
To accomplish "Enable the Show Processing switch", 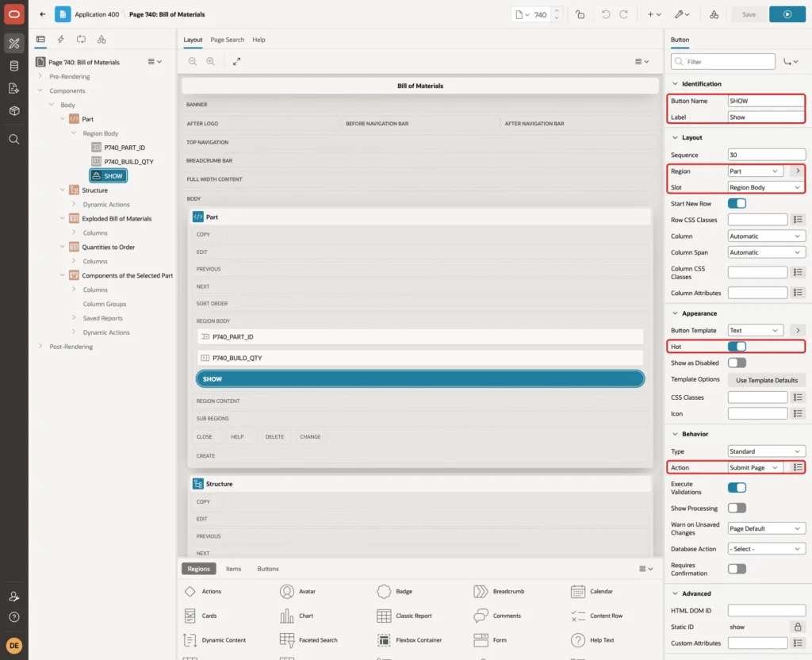I will (737, 508).
